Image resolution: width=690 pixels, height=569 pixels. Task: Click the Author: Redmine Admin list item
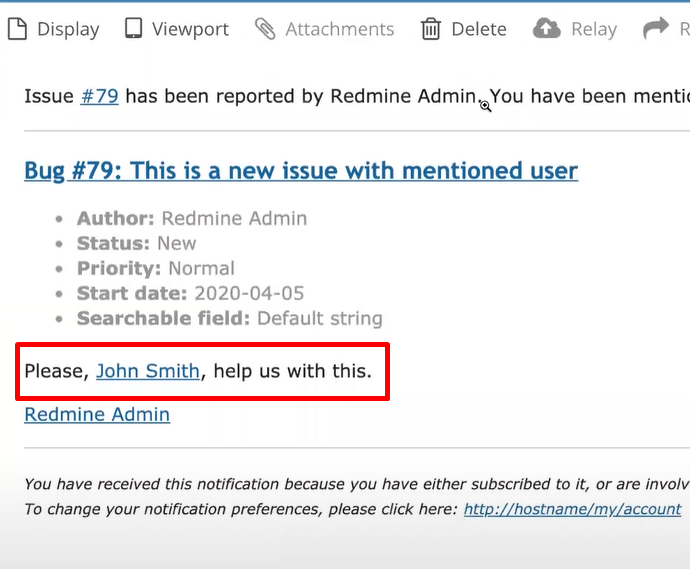192,218
